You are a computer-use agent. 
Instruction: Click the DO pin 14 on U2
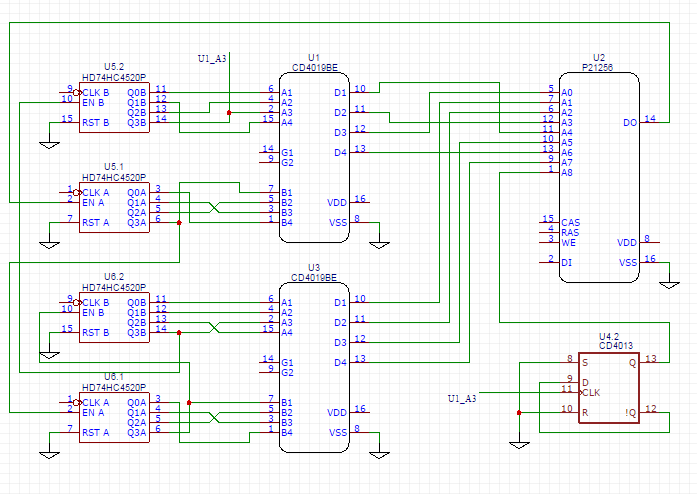click(x=650, y=123)
